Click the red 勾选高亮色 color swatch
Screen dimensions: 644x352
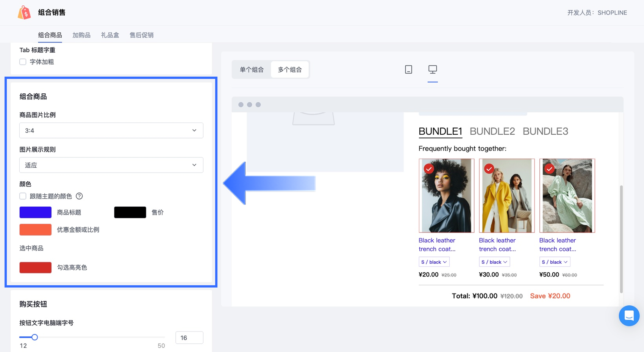36,267
